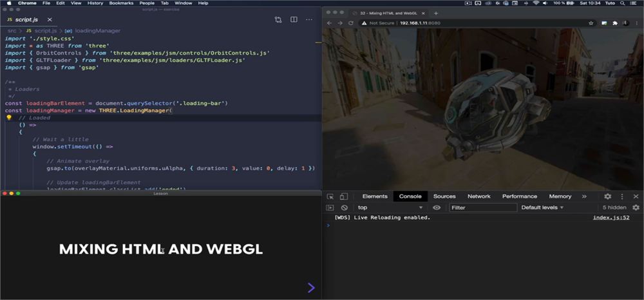Viewport: 644px width, 300px height.
Task: Open DevTools customize three-dot menu
Action: click(x=622, y=196)
